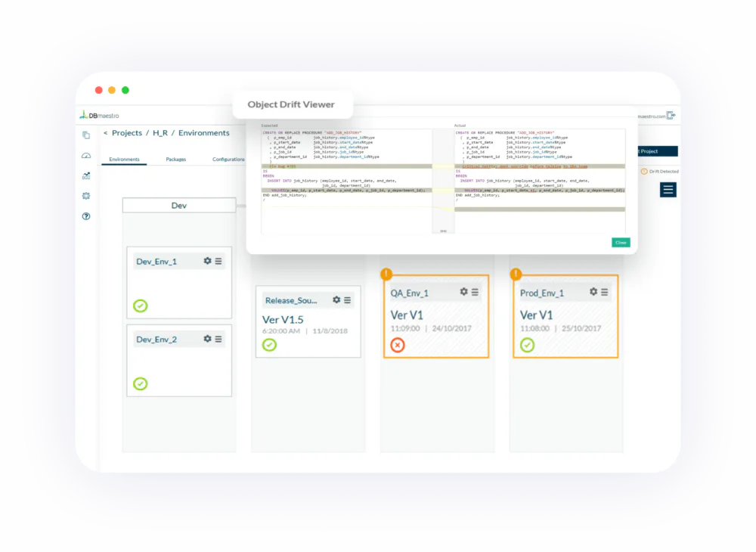Select the QA_Env_1 environment name
The image size is (756, 552).
tap(409, 293)
